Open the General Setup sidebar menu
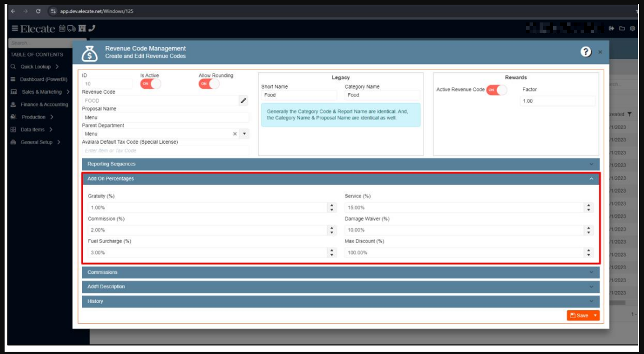This screenshot has height=354, width=644. click(36, 142)
